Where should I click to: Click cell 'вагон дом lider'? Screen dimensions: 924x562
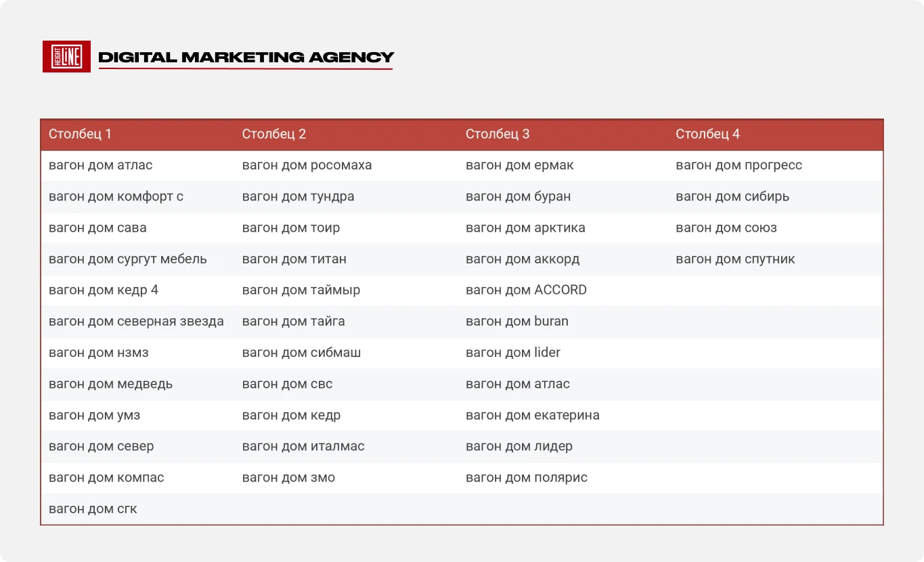pyautogui.click(x=513, y=352)
